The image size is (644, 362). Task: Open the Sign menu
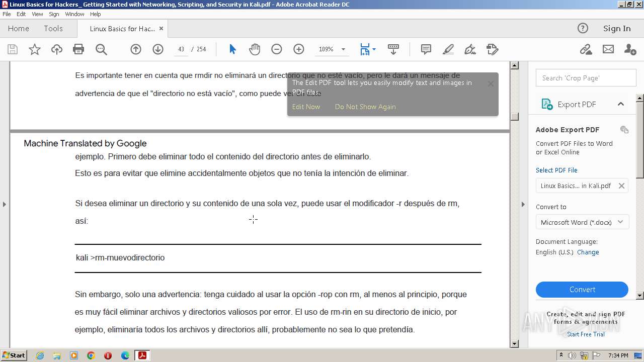tap(54, 14)
